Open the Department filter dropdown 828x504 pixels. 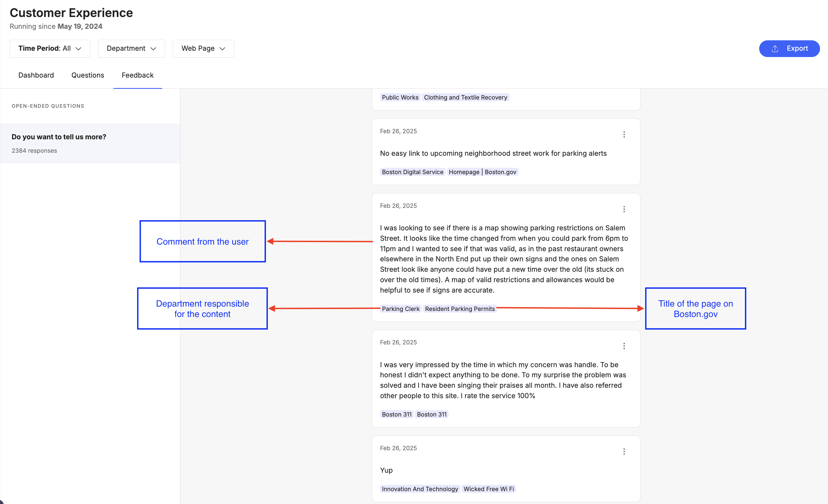tap(131, 48)
